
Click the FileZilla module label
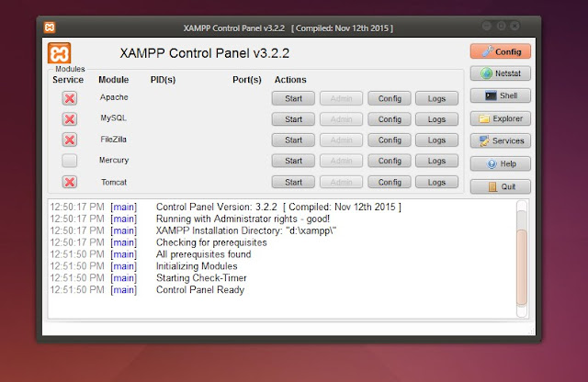pyautogui.click(x=113, y=140)
